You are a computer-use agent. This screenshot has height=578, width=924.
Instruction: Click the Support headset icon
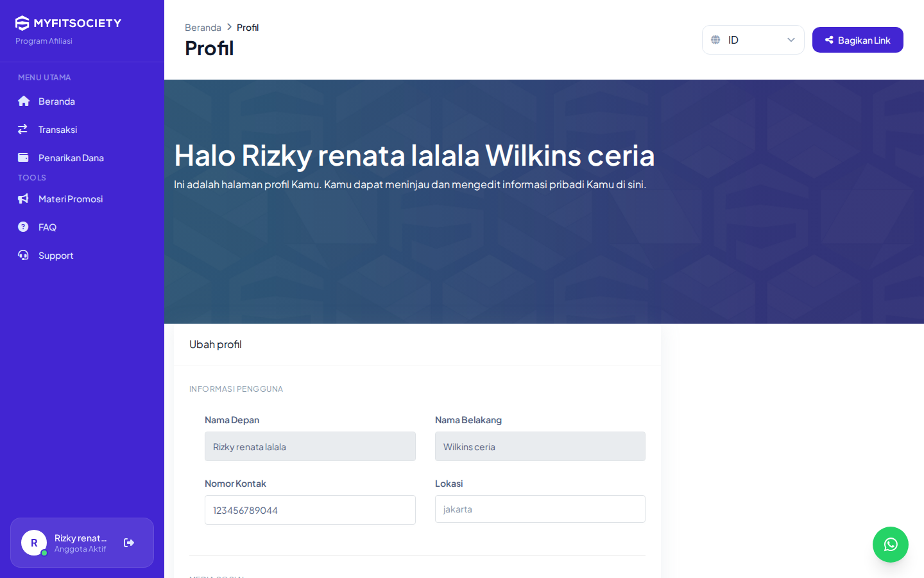pos(23,255)
